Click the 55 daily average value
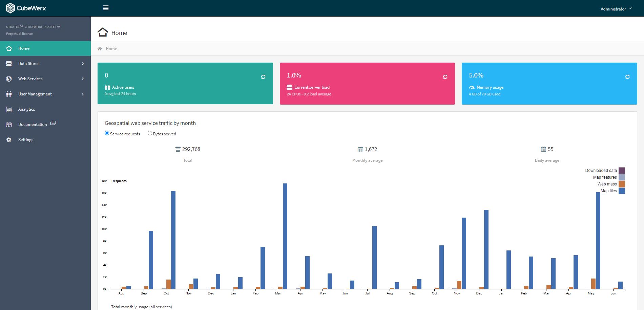 click(x=550, y=149)
